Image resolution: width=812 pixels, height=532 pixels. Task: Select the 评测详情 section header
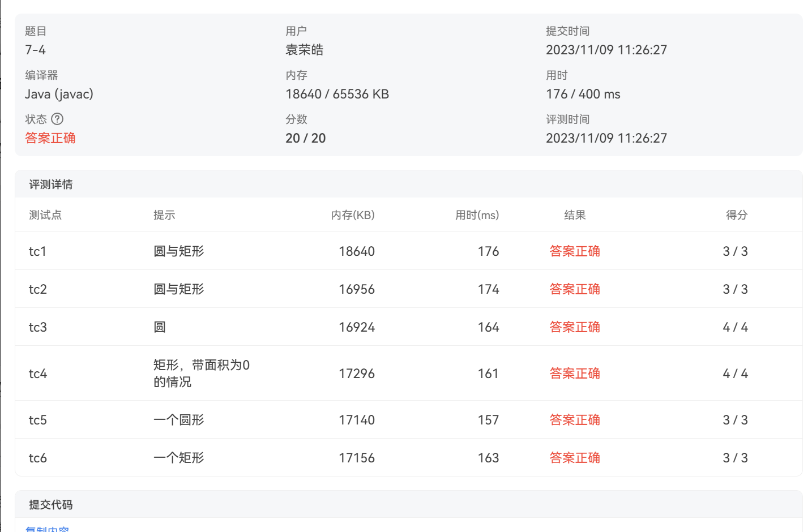pyautogui.click(x=51, y=185)
